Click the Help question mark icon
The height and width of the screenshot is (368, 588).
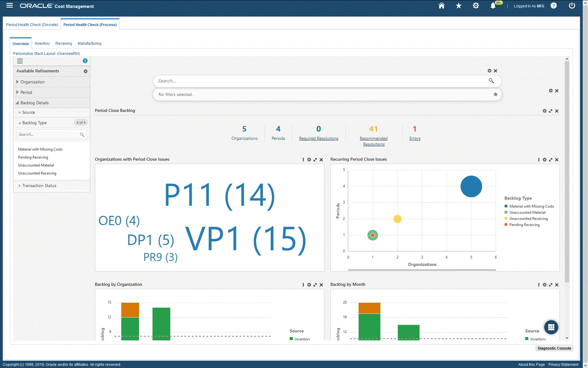tap(553, 6)
